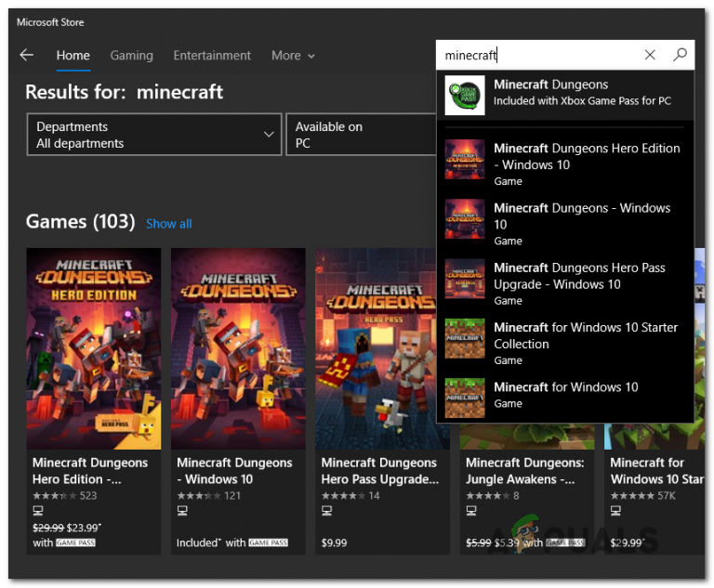Click Minecraft for Windows 10 suggestion icon
The height and width of the screenshot is (588, 714).
click(x=465, y=398)
